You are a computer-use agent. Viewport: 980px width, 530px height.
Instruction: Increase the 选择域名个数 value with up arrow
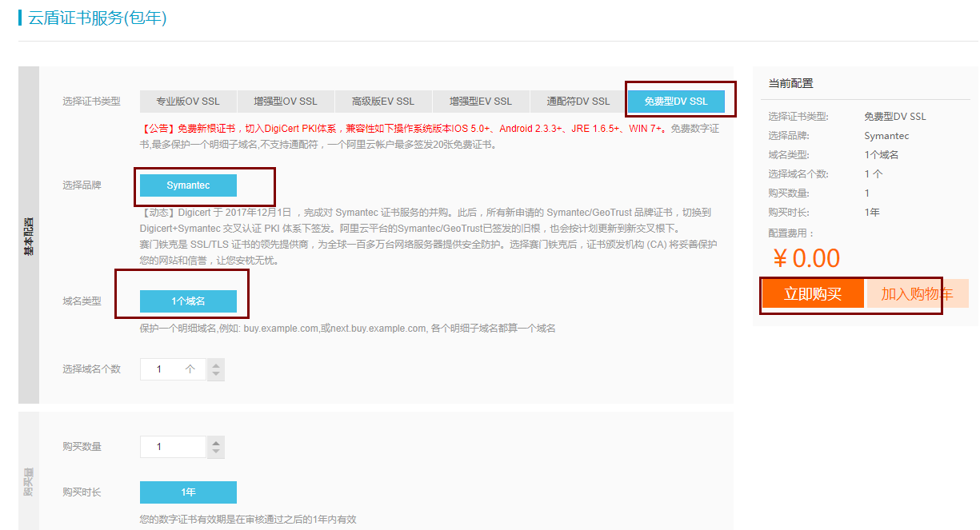coord(216,365)
